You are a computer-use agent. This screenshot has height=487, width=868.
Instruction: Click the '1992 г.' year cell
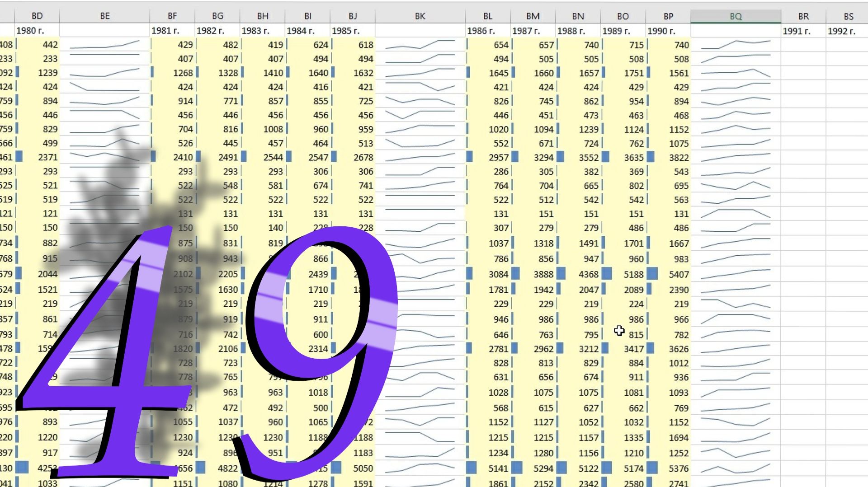click(x=848, y=31)
